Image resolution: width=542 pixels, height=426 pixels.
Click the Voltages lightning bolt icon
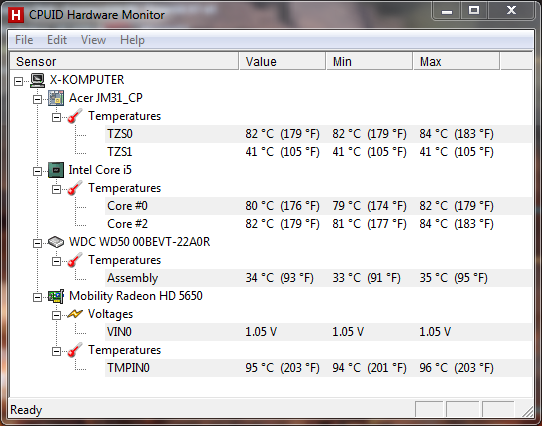click(75, 314)
